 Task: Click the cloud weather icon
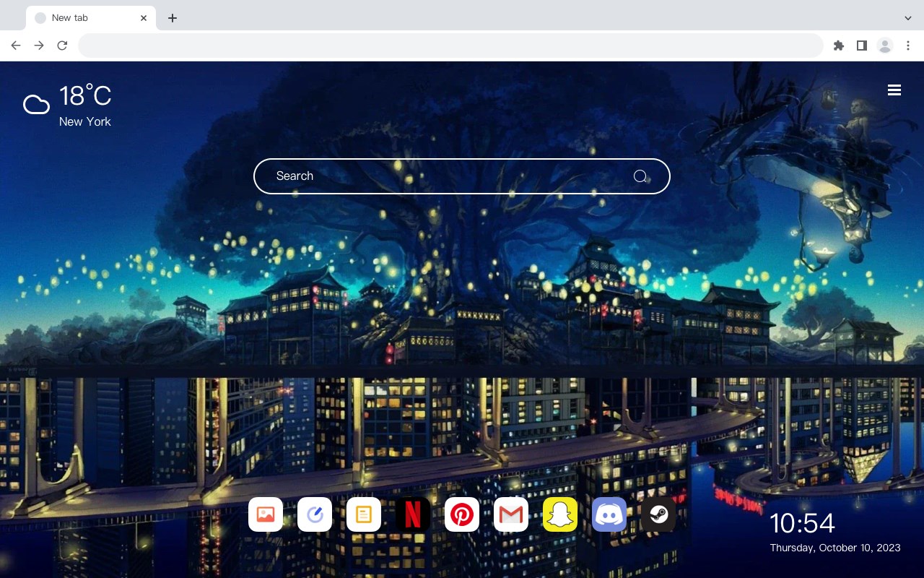pos(36,105)
